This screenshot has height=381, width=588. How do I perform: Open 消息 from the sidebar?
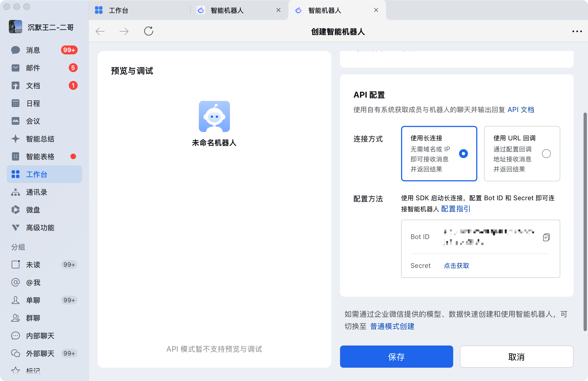(x=33, y=50)
